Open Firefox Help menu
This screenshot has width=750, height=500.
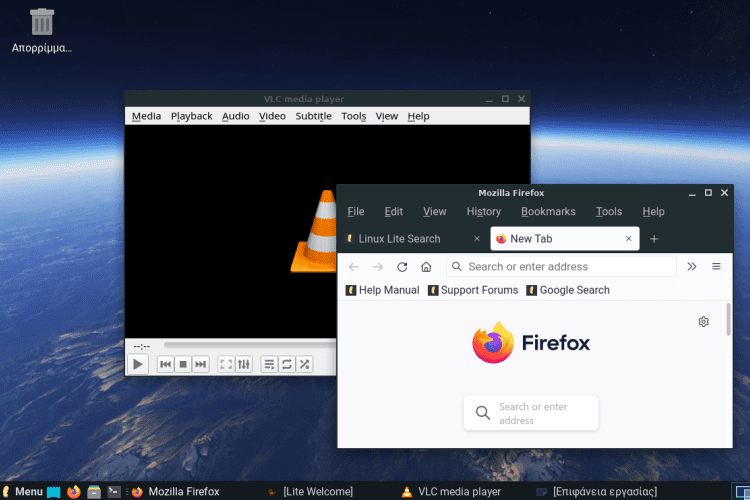[653, 211]
